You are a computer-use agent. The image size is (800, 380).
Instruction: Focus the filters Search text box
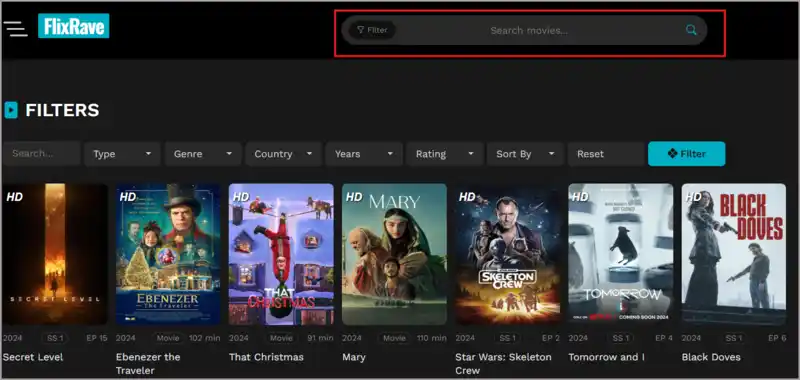[x=41, y=154]
